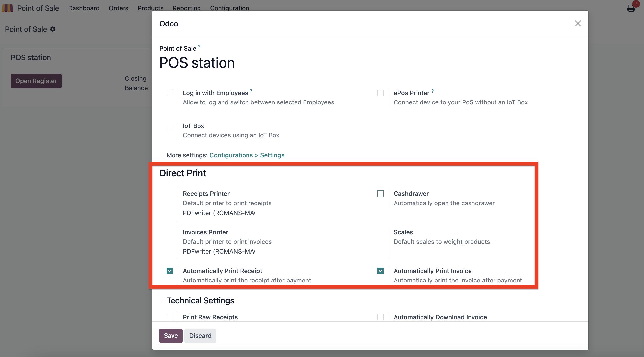This screenshot has width=644, height=357.
Task: Open the Configuration menu
Action: 229,8
